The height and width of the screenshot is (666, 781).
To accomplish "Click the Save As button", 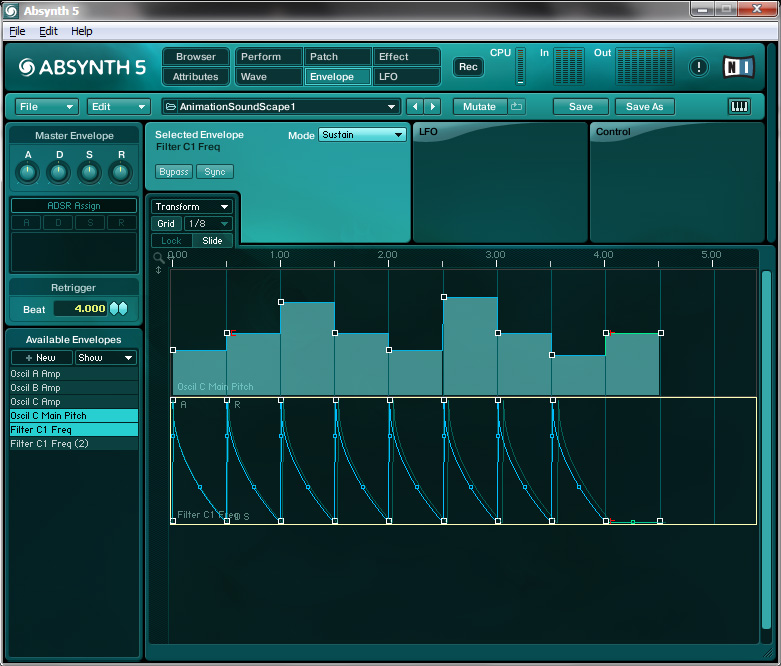I will [644, 107].
